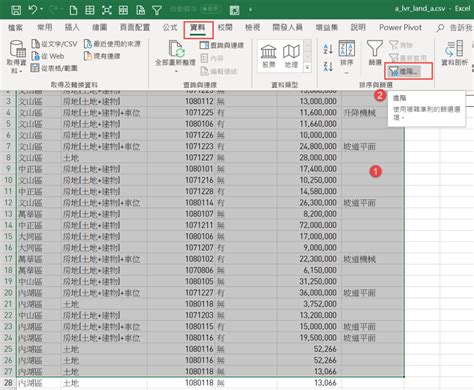Toggle the AutoSave switch in the title bar

211,9
